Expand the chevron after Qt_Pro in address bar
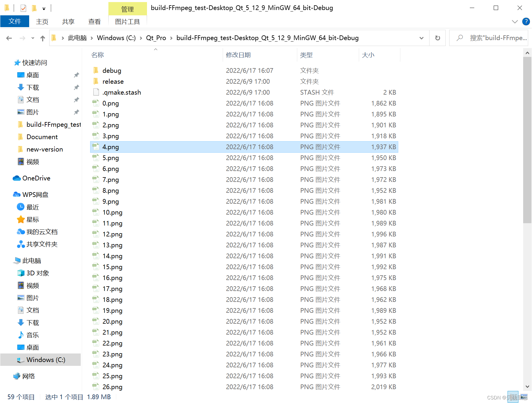The image size is (532, 403). pyautogui.click(x=171, y=38)
